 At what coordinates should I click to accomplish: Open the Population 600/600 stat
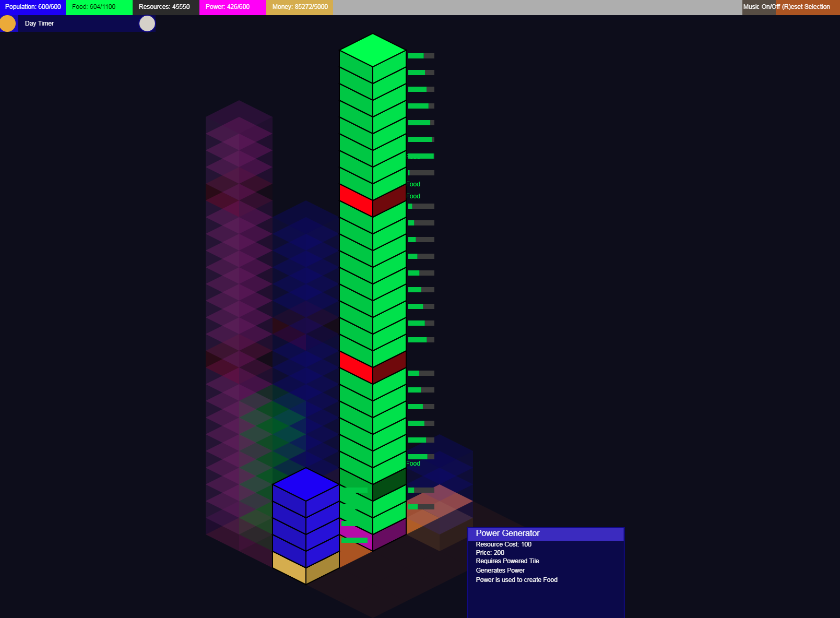click(x=33, y=7)
